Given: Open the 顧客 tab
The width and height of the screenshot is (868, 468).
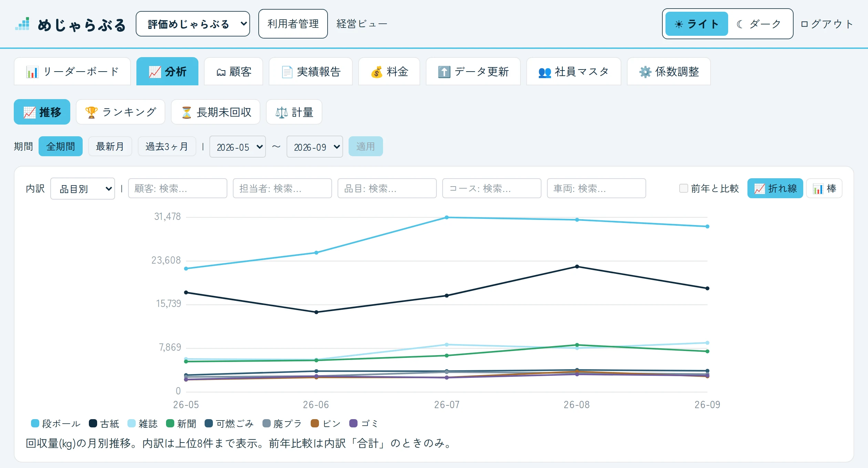Looking at the screenshot, I should coord(234,72).
